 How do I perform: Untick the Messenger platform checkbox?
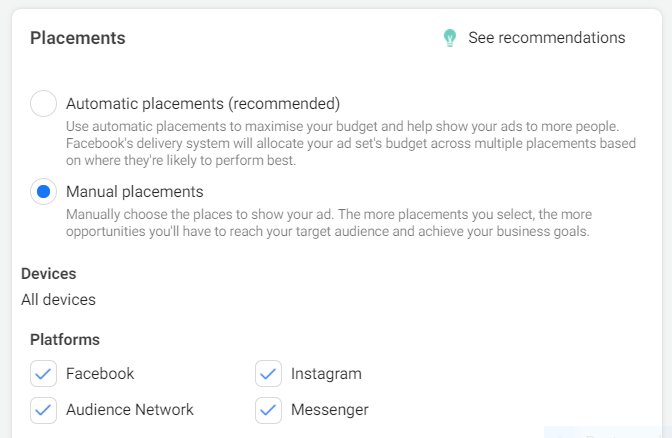(268, 409)
